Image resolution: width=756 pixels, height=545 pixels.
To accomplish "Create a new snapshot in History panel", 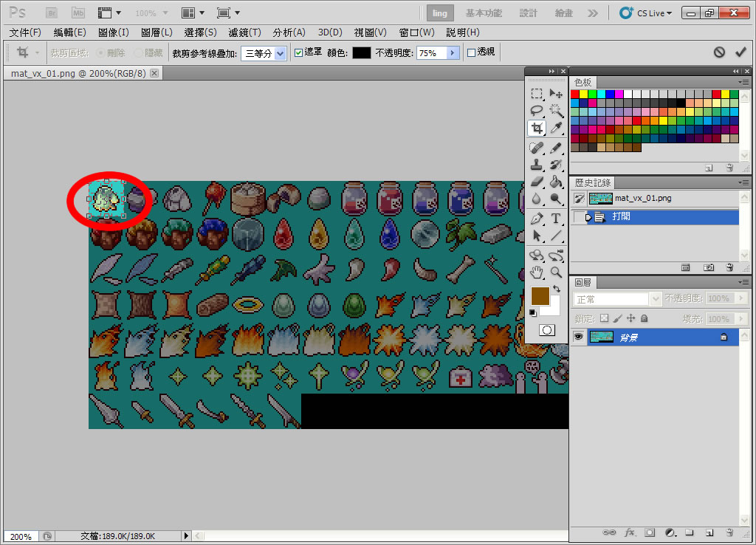I will (708, 267).
